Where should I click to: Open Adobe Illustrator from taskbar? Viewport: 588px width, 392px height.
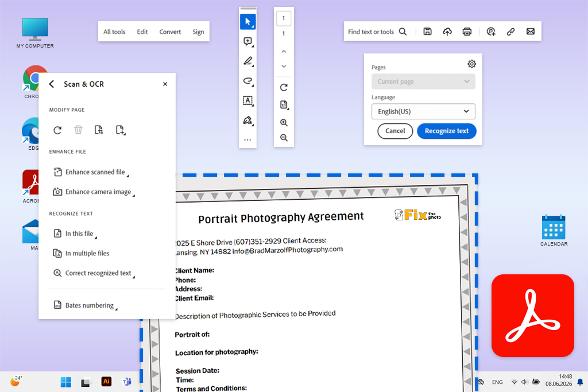(x=106, y=382)
